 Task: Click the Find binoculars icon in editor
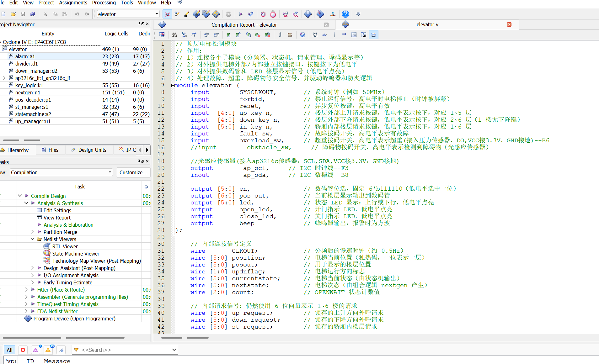(174, 35)
